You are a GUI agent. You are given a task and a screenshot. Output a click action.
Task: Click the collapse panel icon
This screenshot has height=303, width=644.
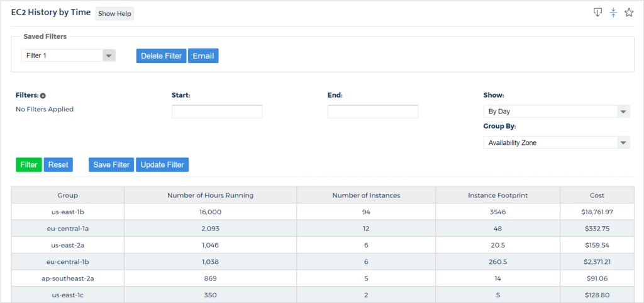tap(613, 13)
